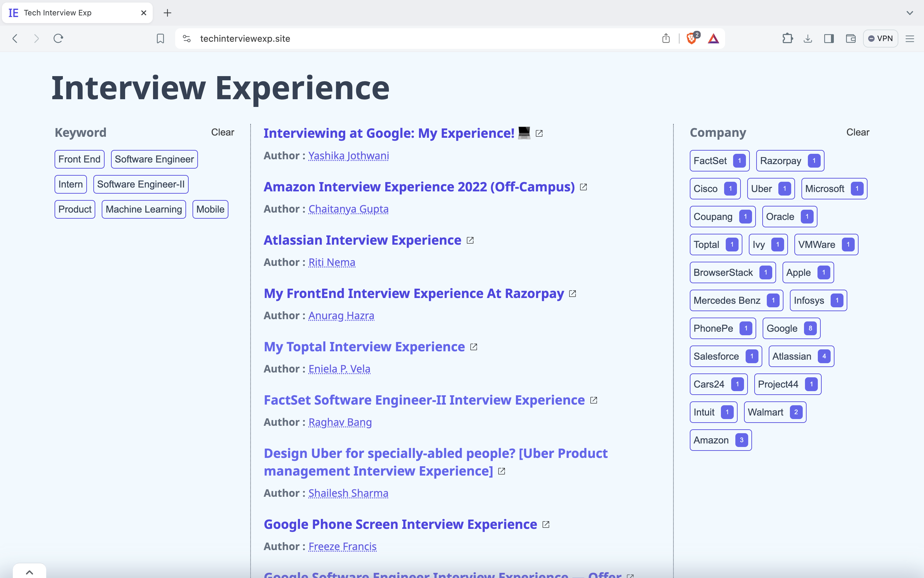
Task: Filter by the FactSet company tag
Action: (719, 161)
